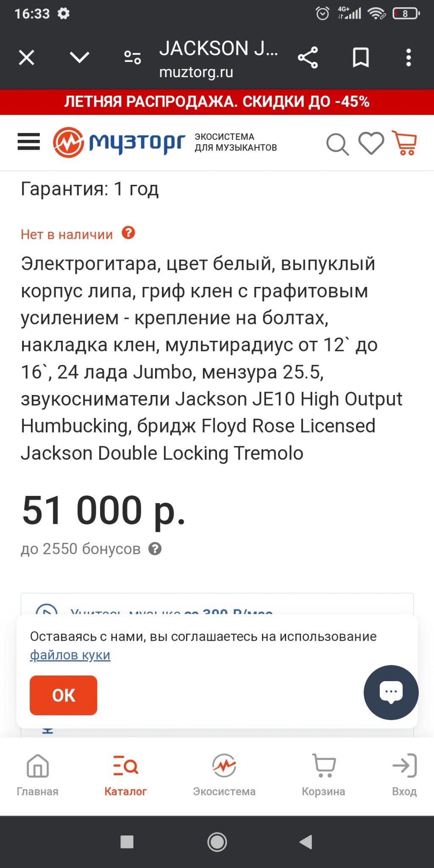Go to the Корзина tab
The width and height of the screenshot is (434, 868).
[323, 776]
